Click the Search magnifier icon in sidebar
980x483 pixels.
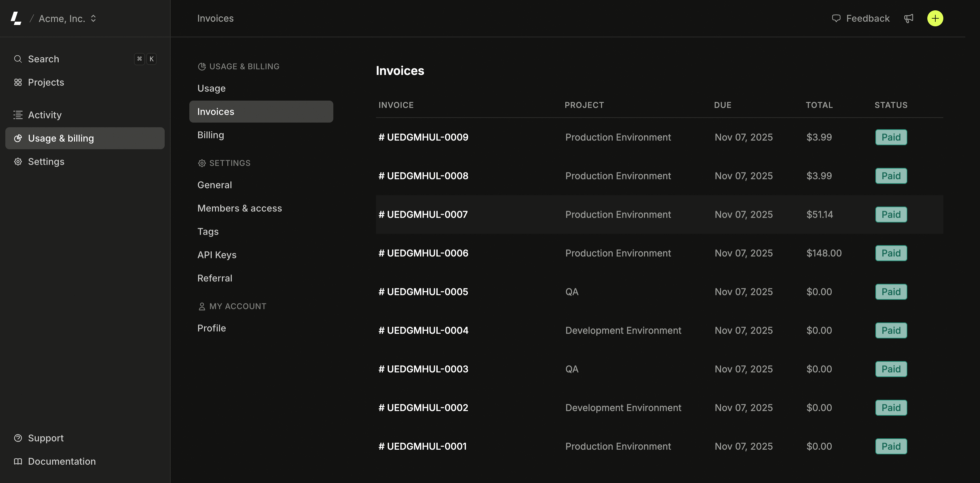(17, 59)
